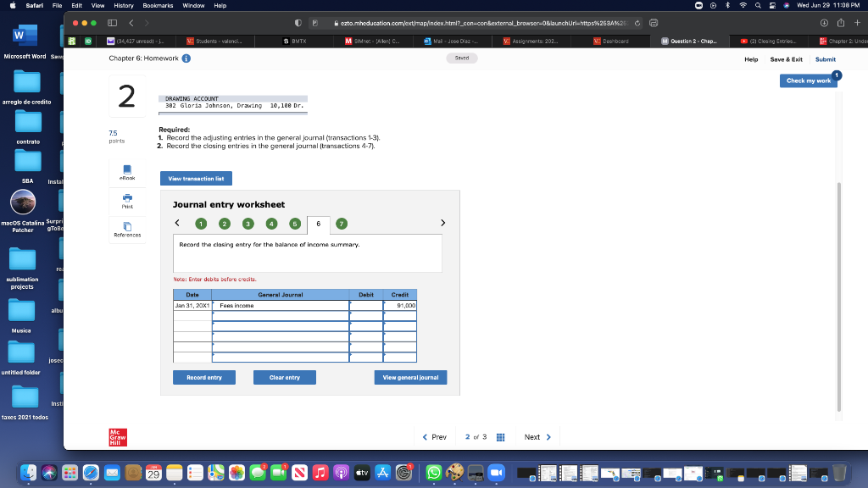Open Spotlight search in menu bar

point(758,6)
